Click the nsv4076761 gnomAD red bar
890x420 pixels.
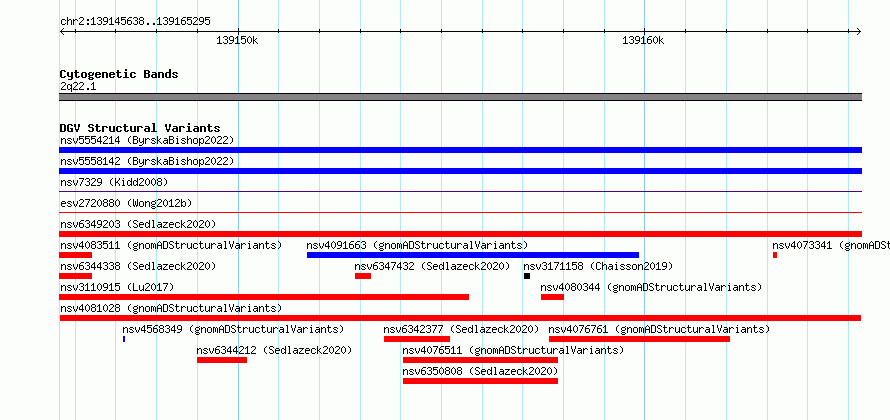(639, 339)
